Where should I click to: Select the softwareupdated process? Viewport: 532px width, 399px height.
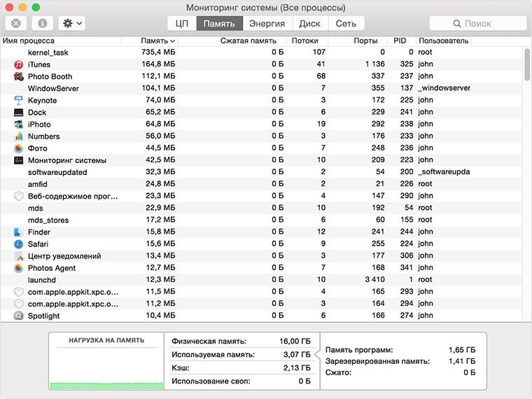click(261, 172)
